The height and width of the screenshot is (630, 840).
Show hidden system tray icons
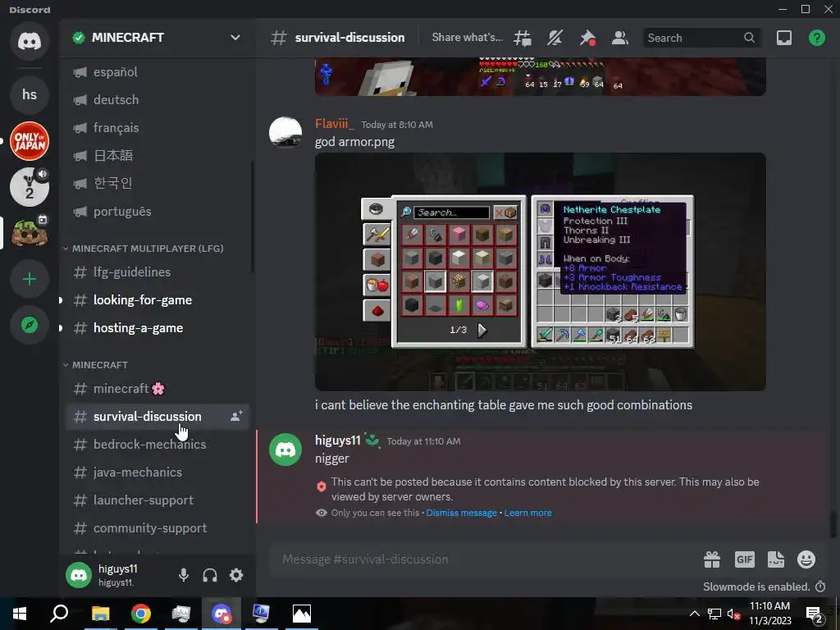pyautogui.click(x=694, y=614)
